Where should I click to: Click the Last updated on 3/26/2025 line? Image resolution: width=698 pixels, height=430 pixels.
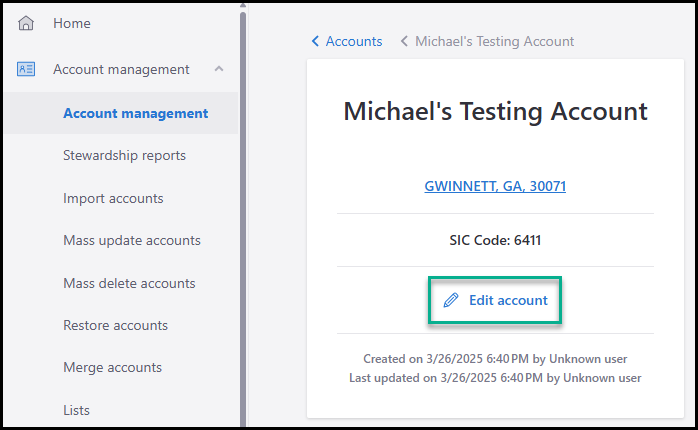tap(495, 378)
